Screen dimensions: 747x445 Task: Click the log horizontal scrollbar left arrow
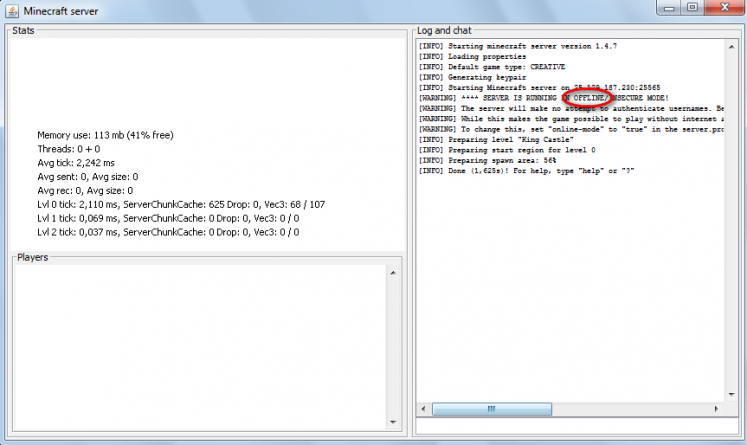click(x=424, y=409)
